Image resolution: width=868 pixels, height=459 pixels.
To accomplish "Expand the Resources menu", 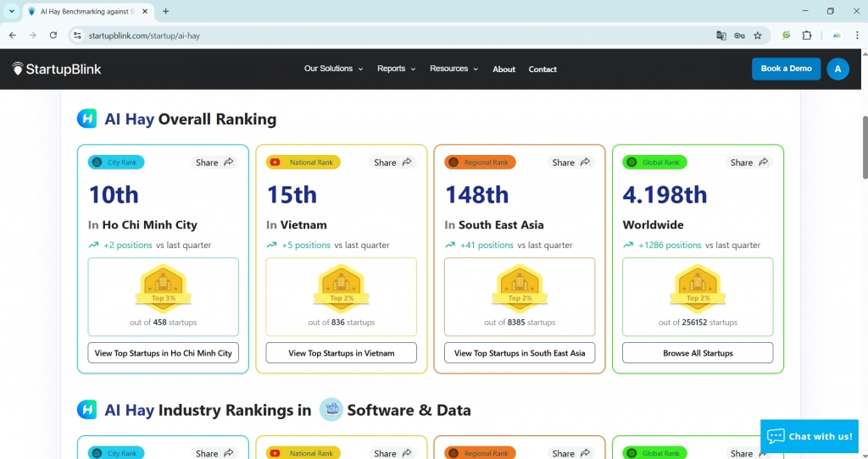I will 454,69.
